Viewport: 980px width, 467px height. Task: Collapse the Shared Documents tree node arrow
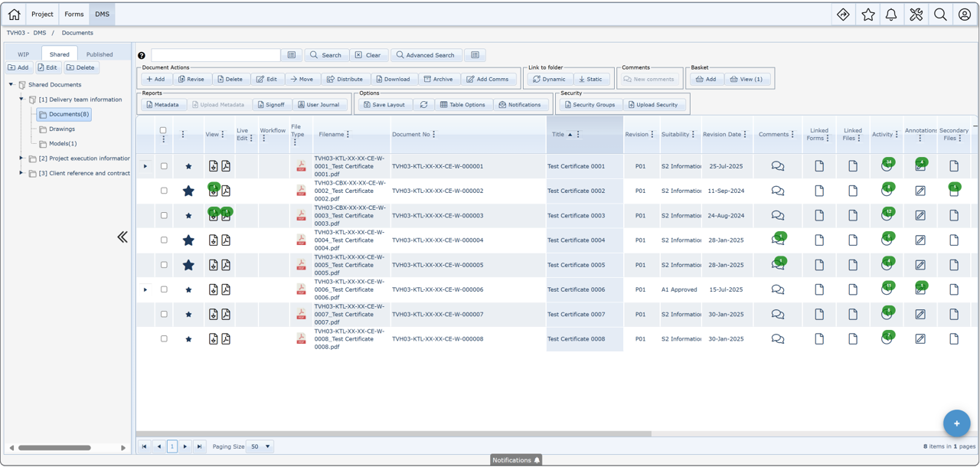click(11, 84)
